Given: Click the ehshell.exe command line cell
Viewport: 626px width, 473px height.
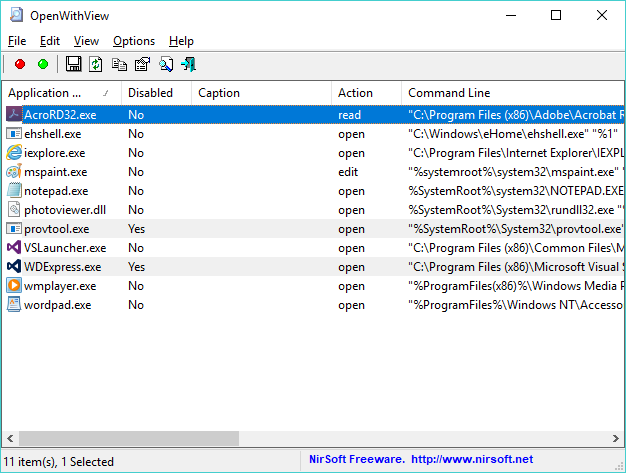Looking at the screenshot, I should coord(513,134).
